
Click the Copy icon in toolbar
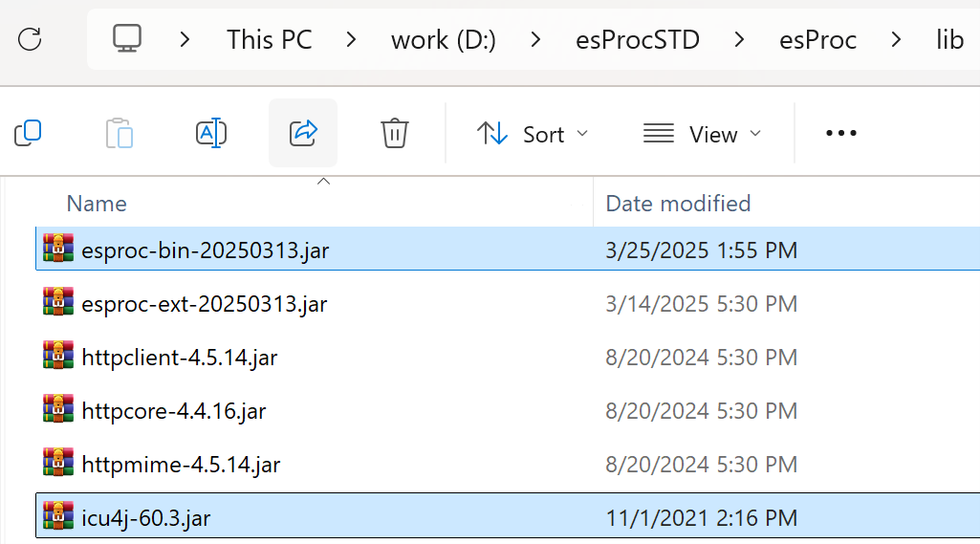[28, 133]
